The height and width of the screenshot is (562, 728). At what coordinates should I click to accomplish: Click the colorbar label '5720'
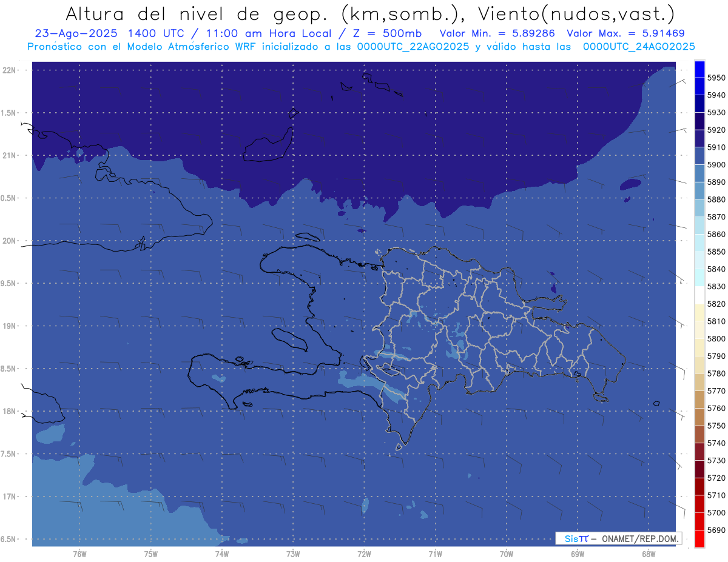[716, 478]
